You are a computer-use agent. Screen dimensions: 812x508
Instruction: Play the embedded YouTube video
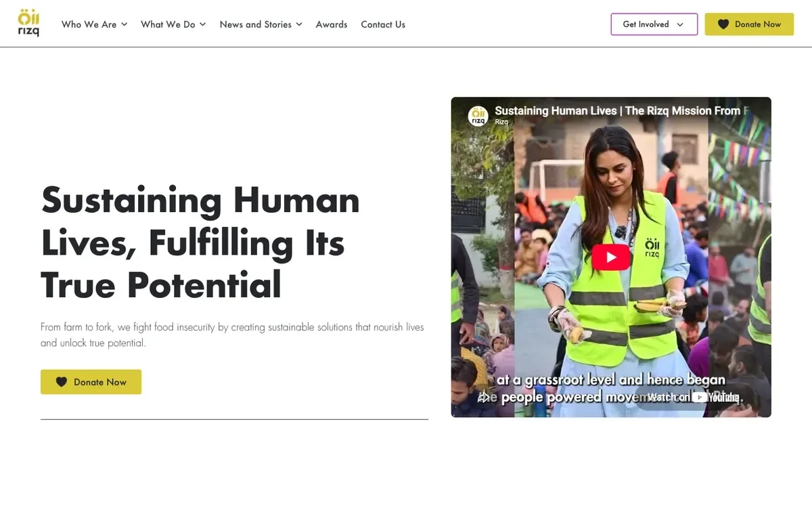coord(611,257)
